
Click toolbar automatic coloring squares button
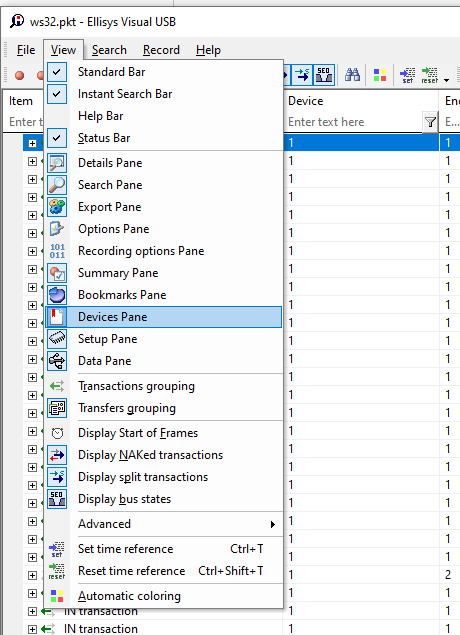(x=380, y=75)
